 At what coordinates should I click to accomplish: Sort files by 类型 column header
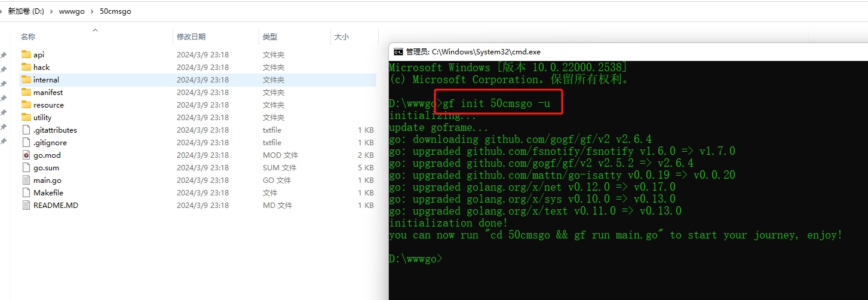269,37
